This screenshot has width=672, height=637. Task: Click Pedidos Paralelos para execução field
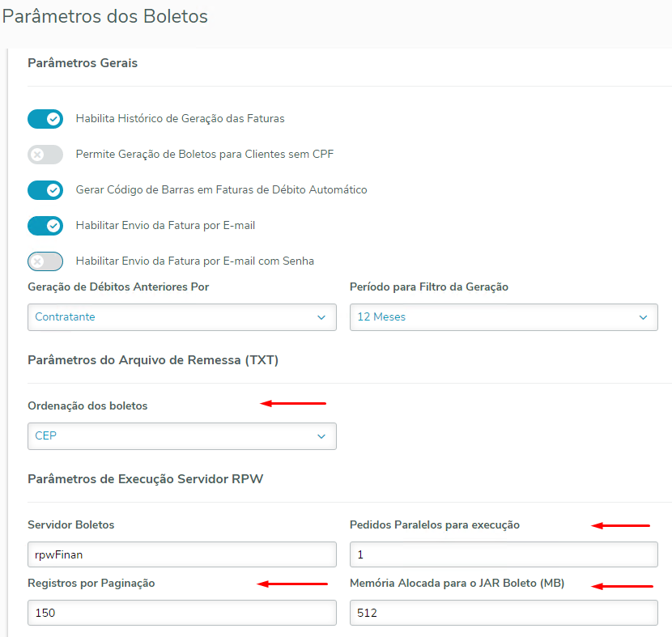click(x=503, y=554)
